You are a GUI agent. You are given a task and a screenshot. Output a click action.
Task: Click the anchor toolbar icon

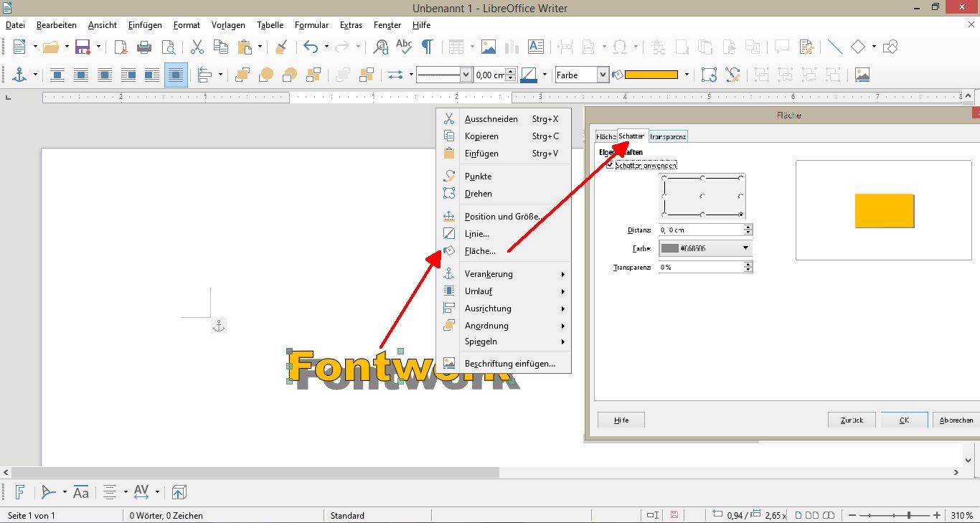(20, 75)
